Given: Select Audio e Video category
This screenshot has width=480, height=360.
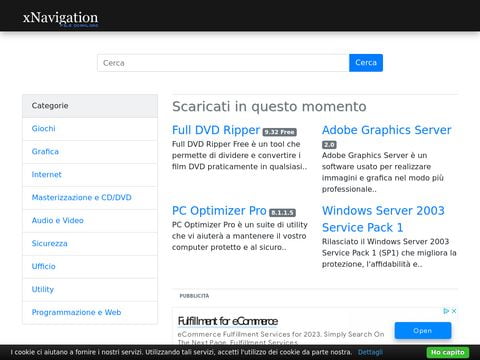Looking at the screenshot, I should coord(57,221).
